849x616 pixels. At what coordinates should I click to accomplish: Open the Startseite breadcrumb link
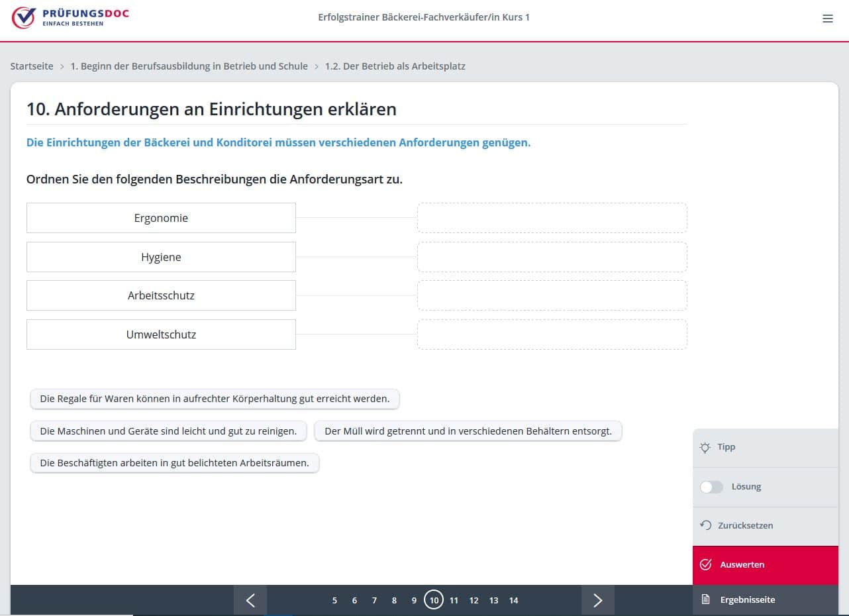pyautogui.click(x=32, y=66)
